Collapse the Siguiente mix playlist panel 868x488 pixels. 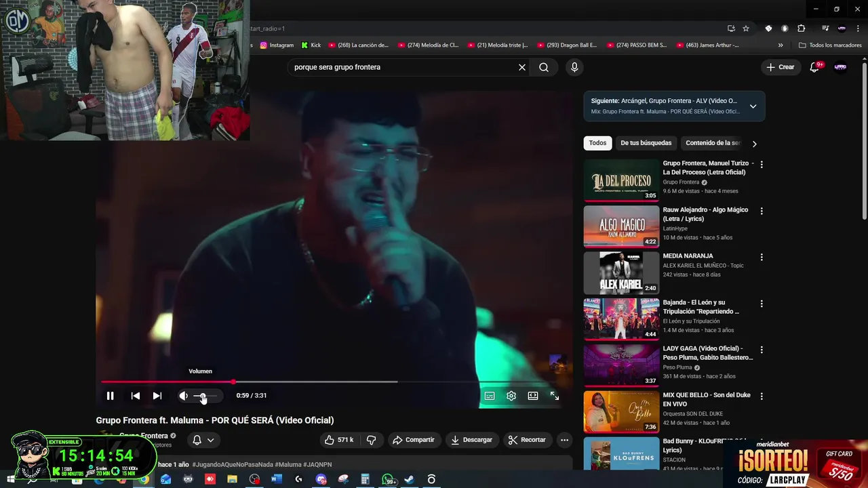tap(753, 106)
